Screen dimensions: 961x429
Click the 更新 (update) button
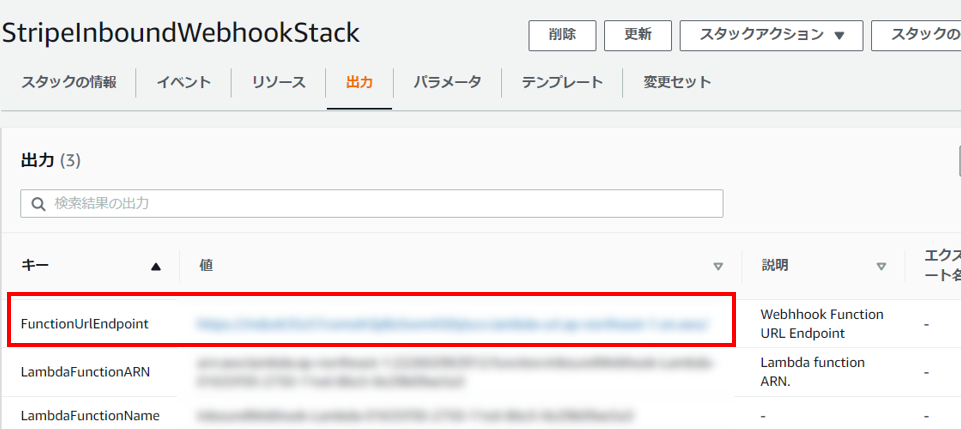(637, 36)
